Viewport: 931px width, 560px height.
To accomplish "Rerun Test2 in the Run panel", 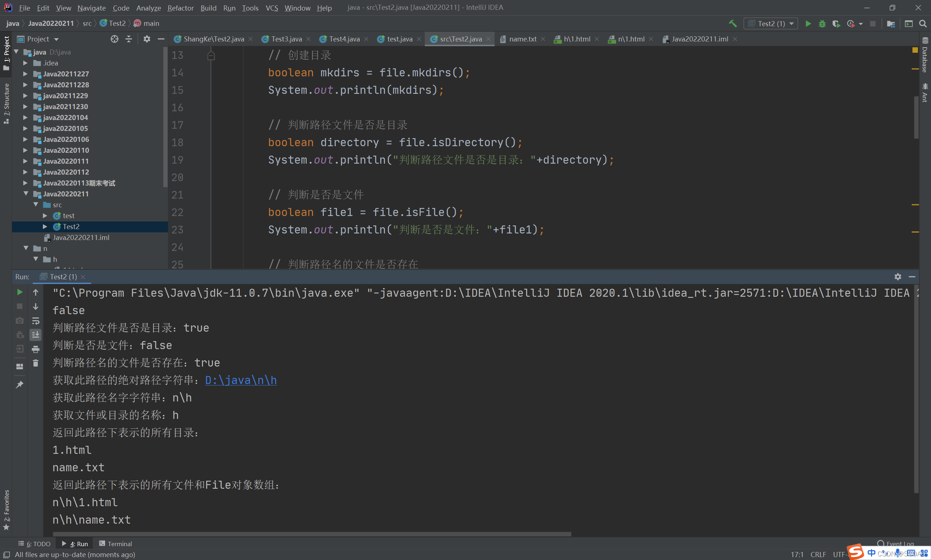I will coord(20,292).
